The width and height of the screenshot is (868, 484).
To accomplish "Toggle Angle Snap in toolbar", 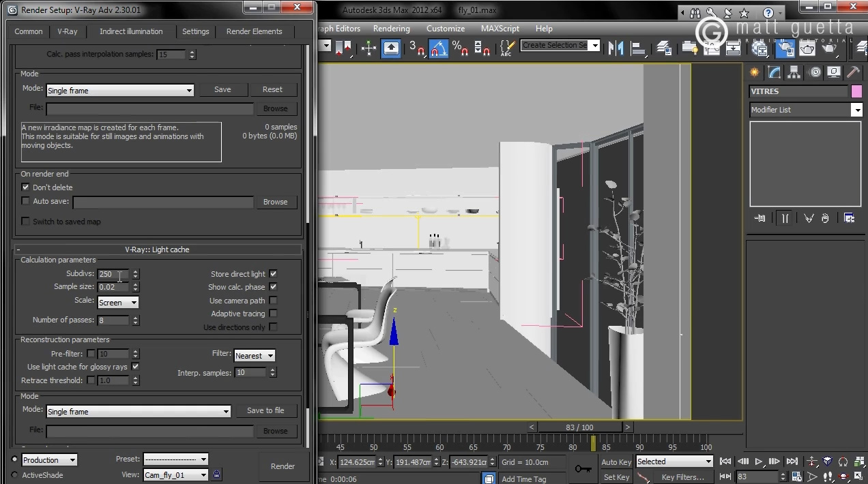I will (x=439, y=48).
